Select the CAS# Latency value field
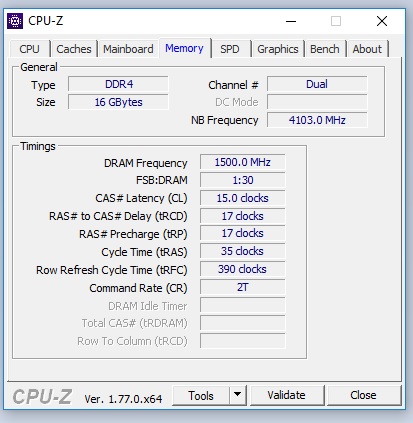This screenshot has width=413, height=423. [243, 198]
